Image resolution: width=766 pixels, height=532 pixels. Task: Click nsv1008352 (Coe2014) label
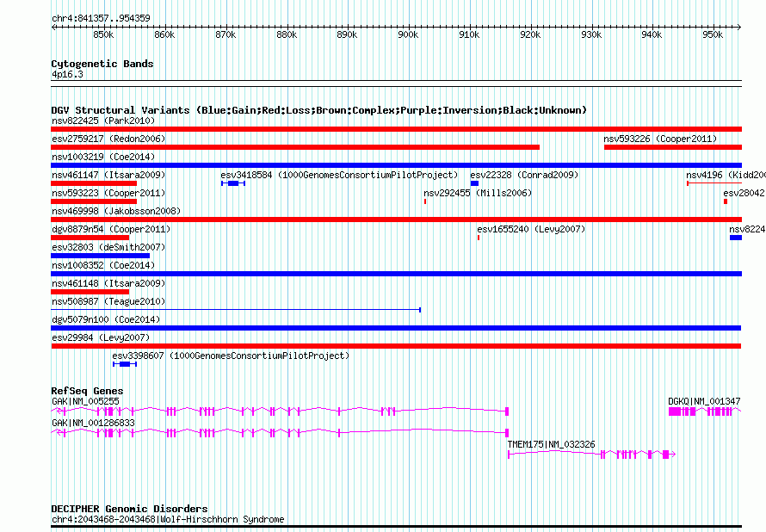(103, 265)
